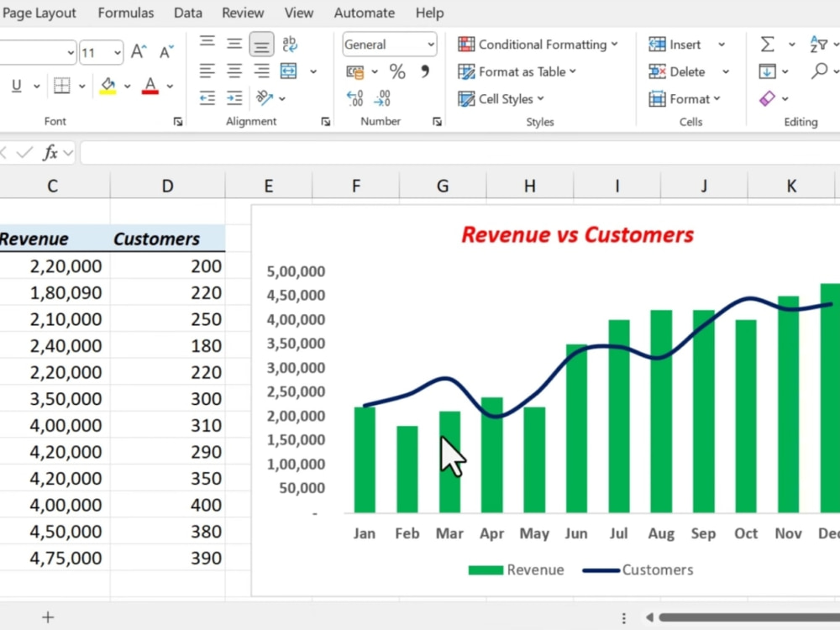Apply borders with the Borders icon
840x630 pixels.
point(62,86)
